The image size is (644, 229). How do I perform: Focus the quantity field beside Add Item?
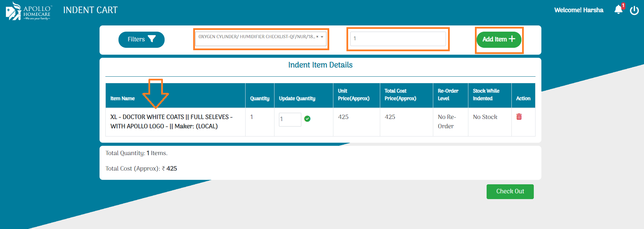tap(398, 39)
